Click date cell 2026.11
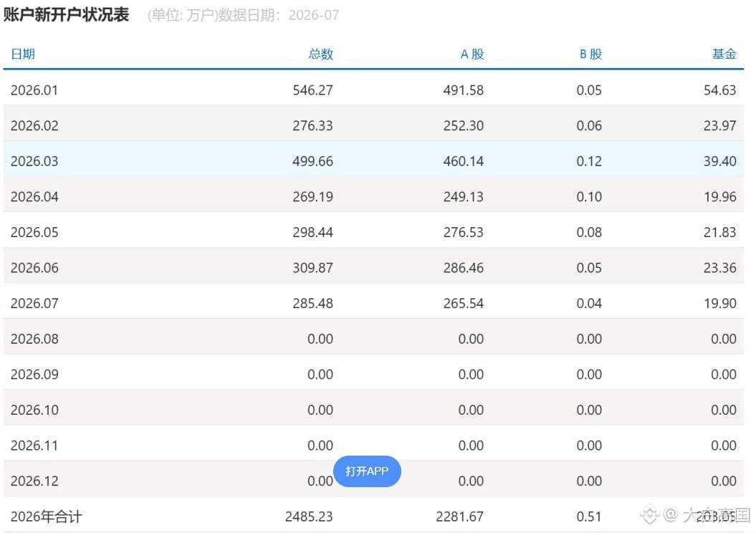The height and width of the screenshot is (533, 756). point(34,446)
